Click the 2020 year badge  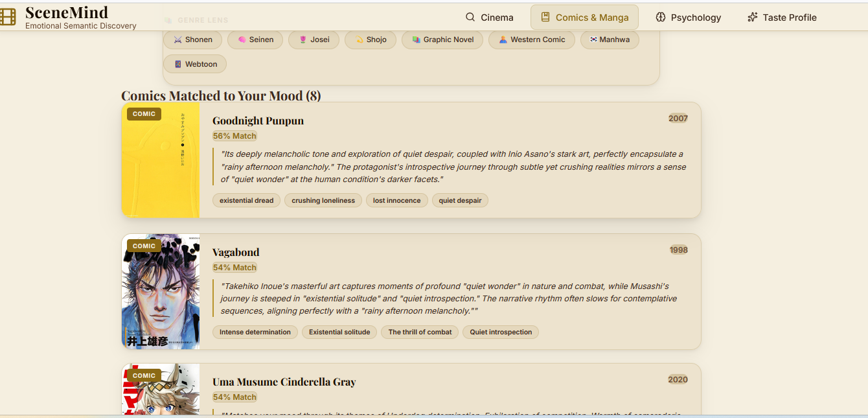[x=678, y=380]
